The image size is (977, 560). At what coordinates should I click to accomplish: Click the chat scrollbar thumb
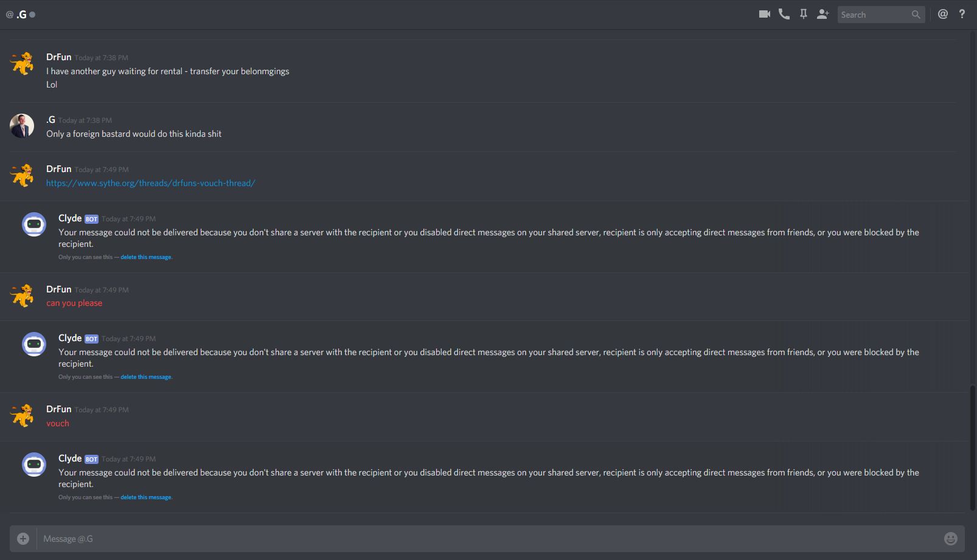973,448
